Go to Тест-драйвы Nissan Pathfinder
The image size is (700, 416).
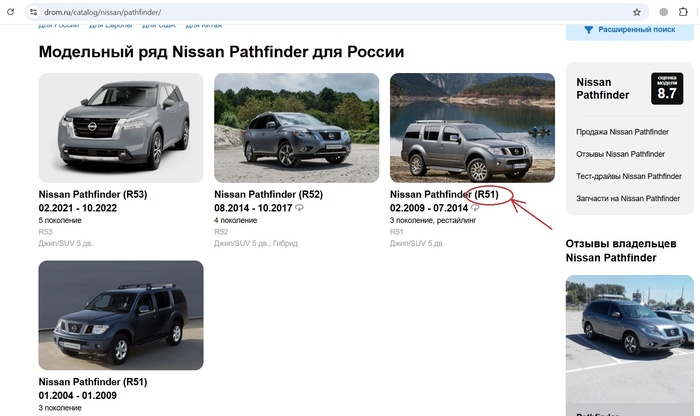(x=628, y=176)
